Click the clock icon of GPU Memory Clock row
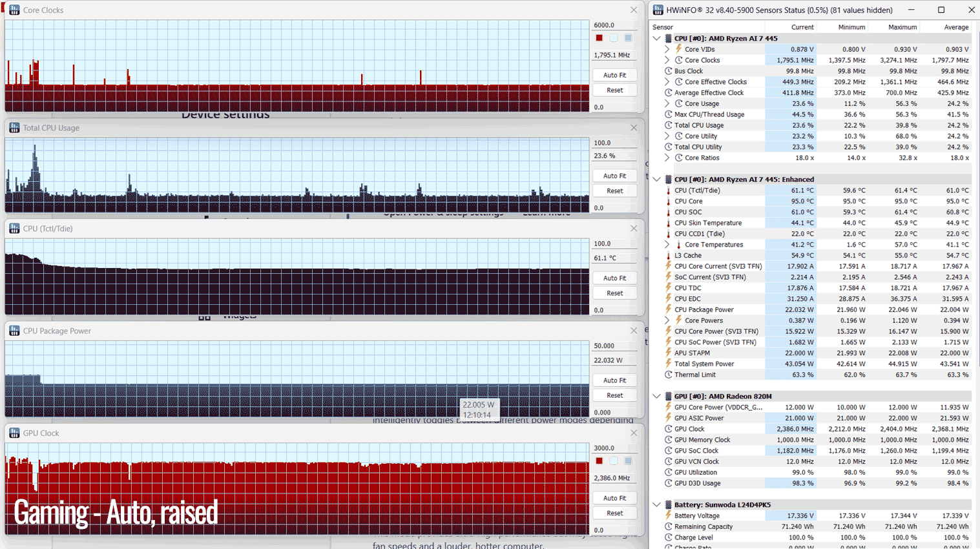980x549 pixels. tap(669, 440)
